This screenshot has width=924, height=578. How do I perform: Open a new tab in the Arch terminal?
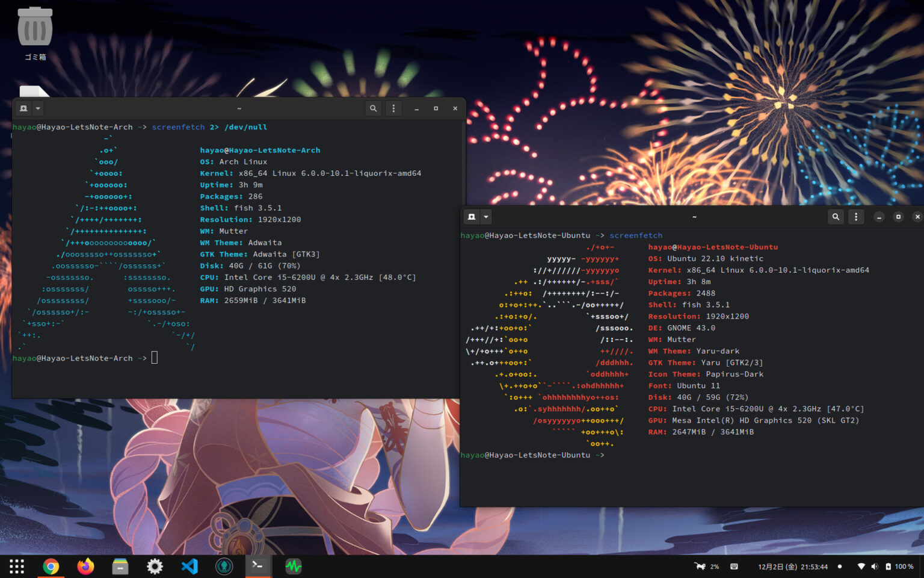pyautogui.click(x=23, y=108)
